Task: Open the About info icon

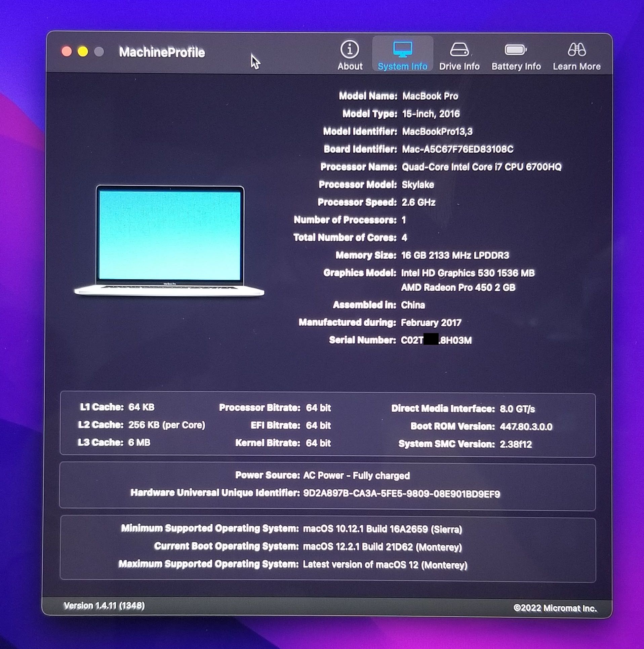Action: click(350, 50)
